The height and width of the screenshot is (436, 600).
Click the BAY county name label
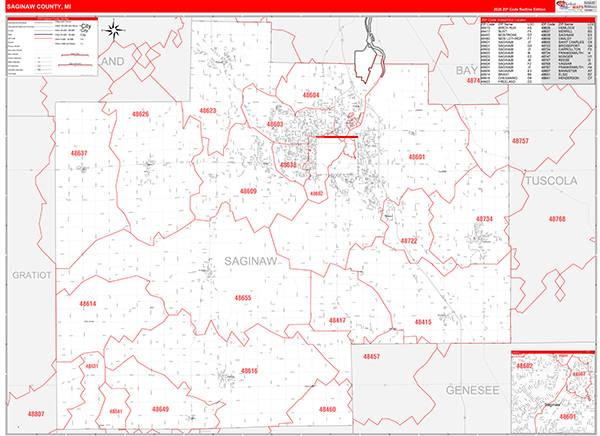click(x=466, y=70)
